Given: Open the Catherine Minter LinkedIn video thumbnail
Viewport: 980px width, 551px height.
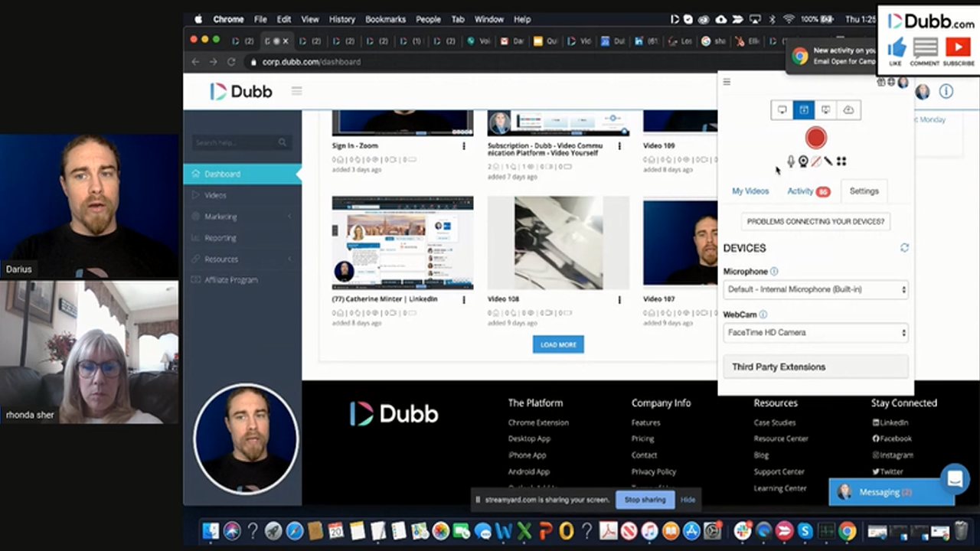Looking at the screenshot, I should (x=403, y=243).
